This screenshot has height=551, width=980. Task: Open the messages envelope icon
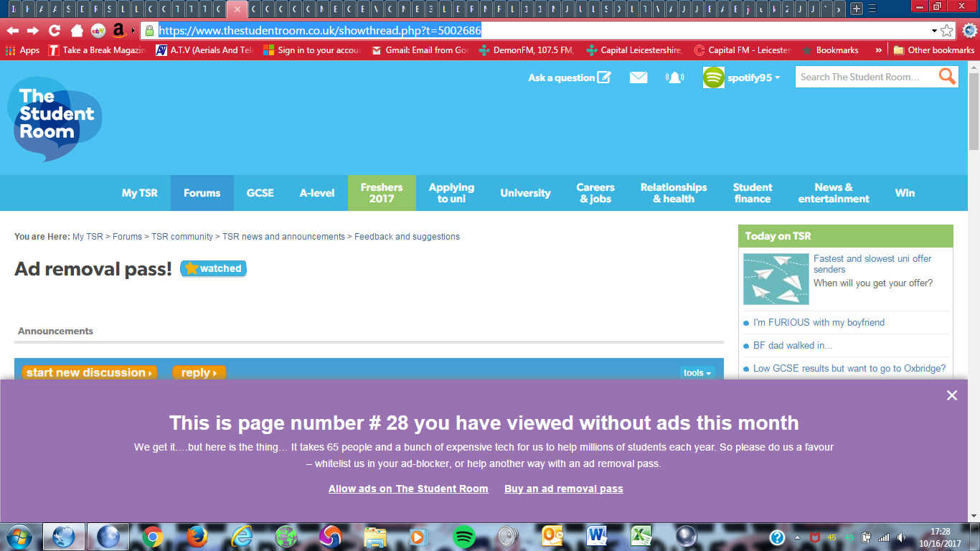click(x=639, y=77)
